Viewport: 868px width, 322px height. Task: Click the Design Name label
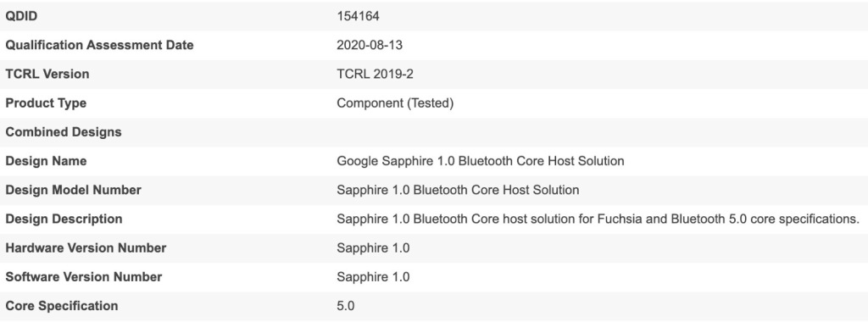pos(46,161)
